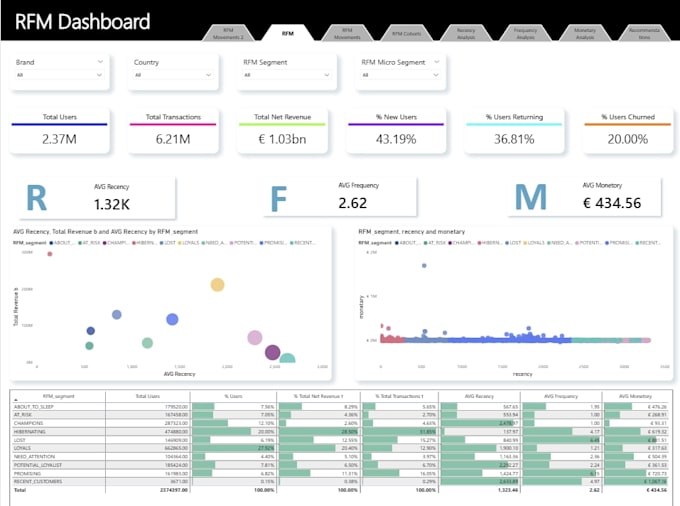Sort table by Total Users column

coord(147,396)
